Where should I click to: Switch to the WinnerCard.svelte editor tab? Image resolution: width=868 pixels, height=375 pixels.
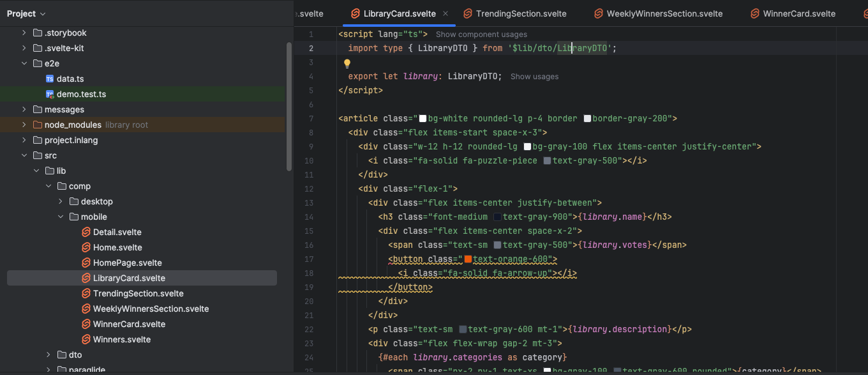(x=793, y=13)
